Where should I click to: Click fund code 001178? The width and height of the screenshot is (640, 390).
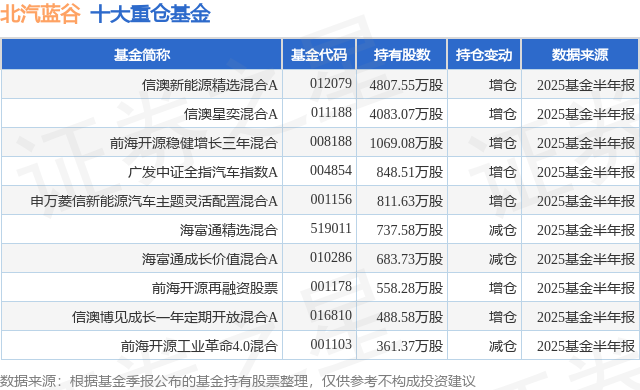click(x=331, y=286)
